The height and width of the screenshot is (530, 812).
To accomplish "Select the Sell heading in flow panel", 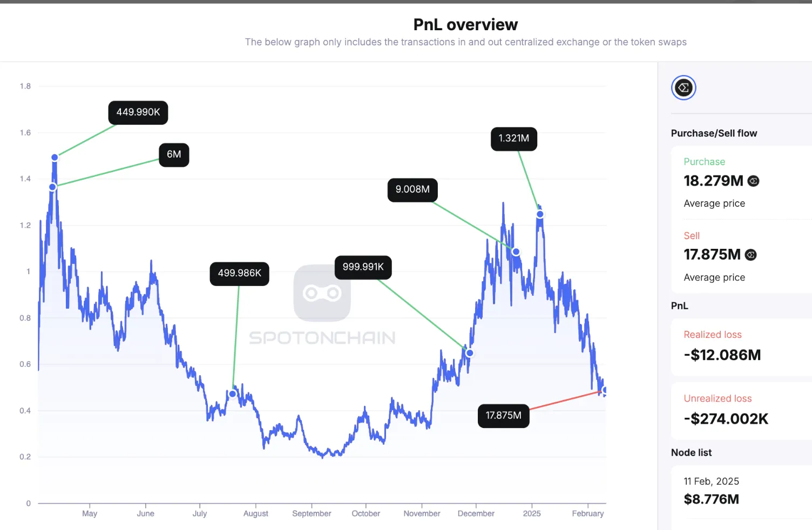I will (x=692, y=236).
